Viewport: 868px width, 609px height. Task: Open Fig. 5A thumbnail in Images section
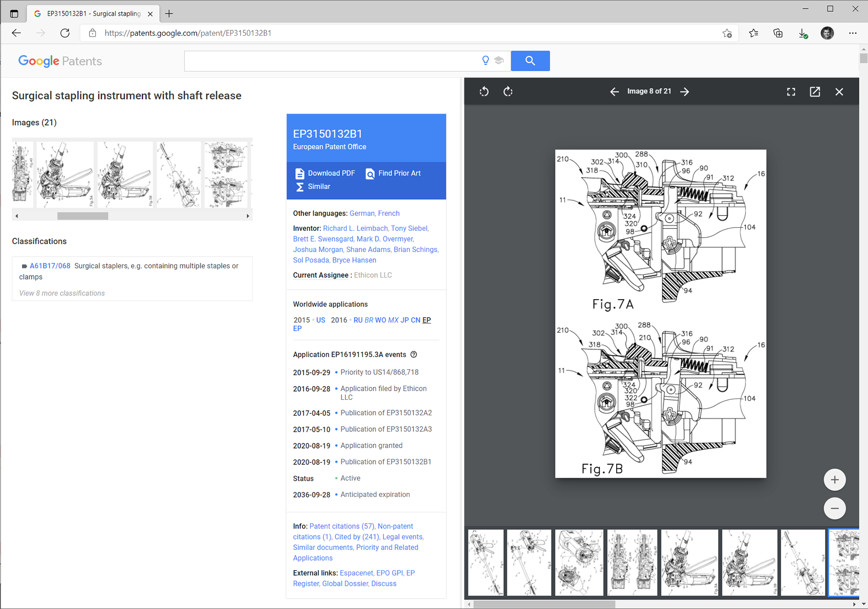(65, 174)
